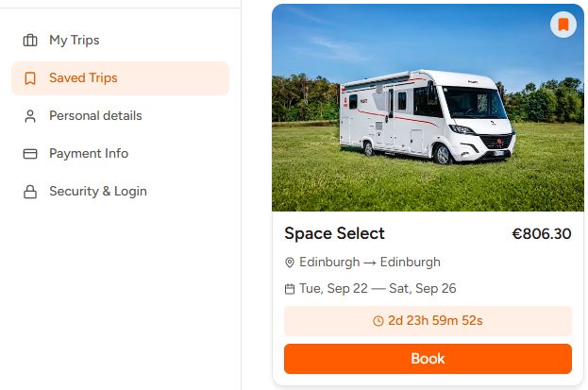Click the 2d 23h countdown banner
Viewport: 588px width, 390px height.
click(x=428, y=321)
